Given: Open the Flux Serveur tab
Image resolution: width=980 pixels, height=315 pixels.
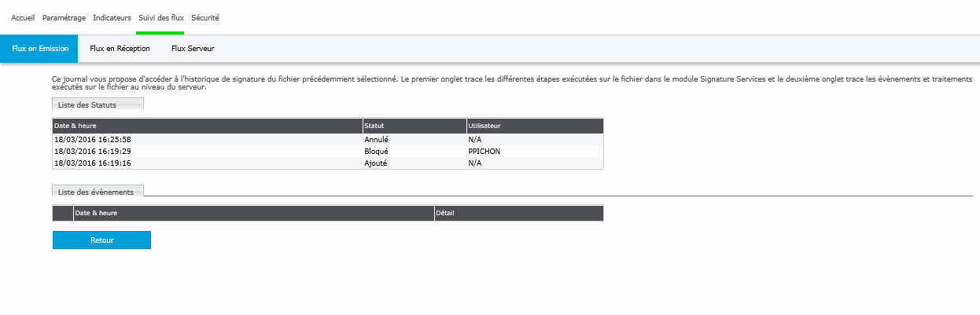Looking at the screenshot, I should click(193, 49).
